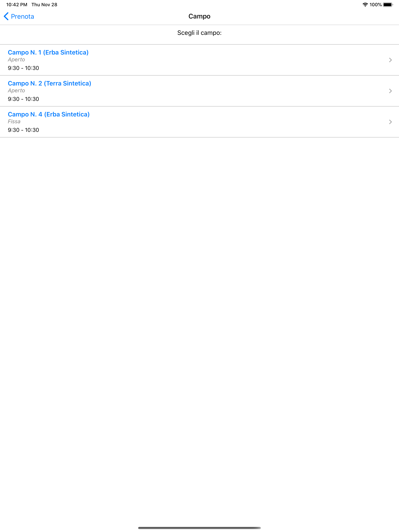Open the Campo N. 2 row chevron

tap(390, 91)
